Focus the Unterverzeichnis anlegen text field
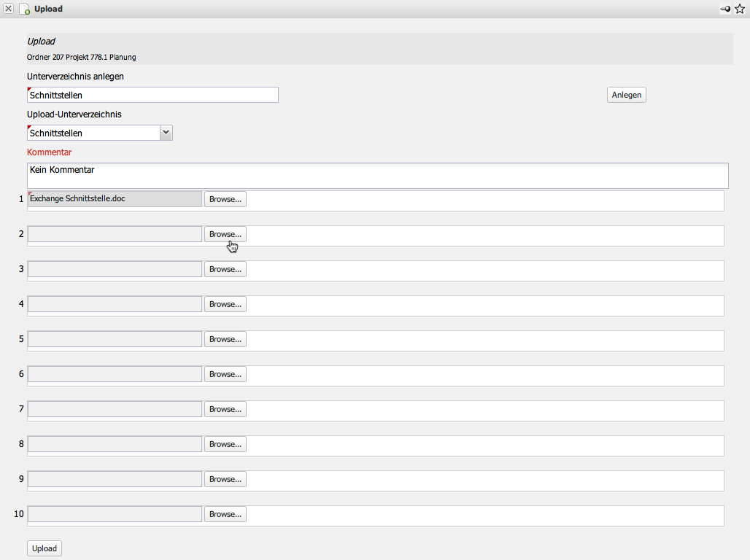This screenshot has height=560, width=750. (152, 95)
